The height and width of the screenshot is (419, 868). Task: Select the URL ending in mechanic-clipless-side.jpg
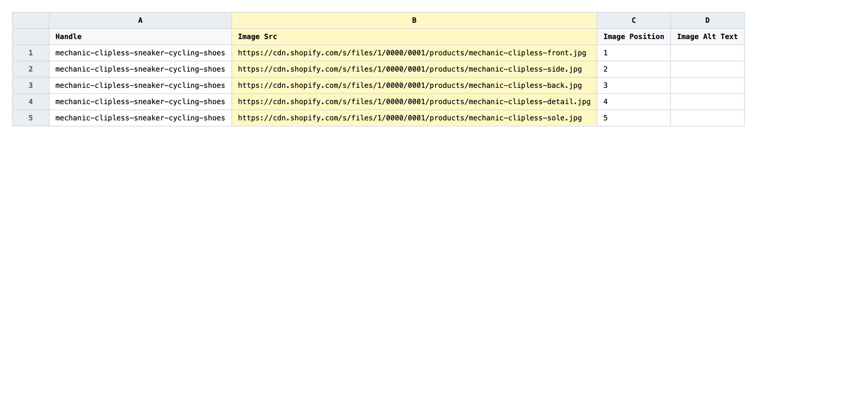[x=414, y=69]
